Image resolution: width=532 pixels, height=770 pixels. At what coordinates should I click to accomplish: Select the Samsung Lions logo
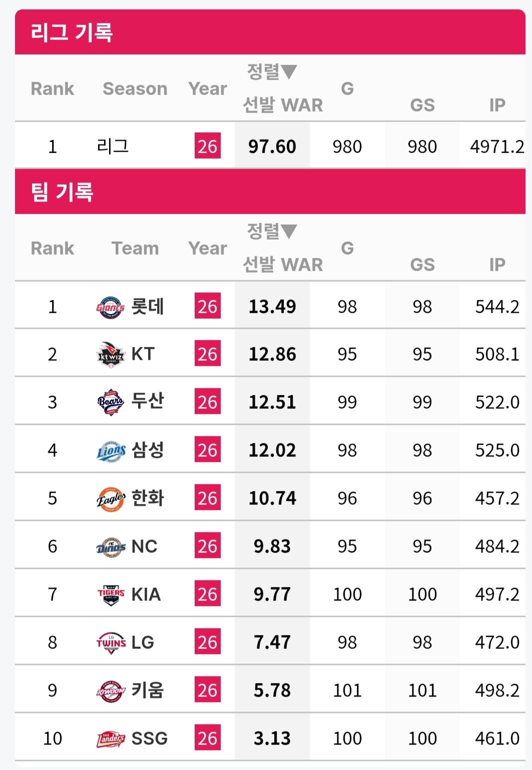click(111, 451)
